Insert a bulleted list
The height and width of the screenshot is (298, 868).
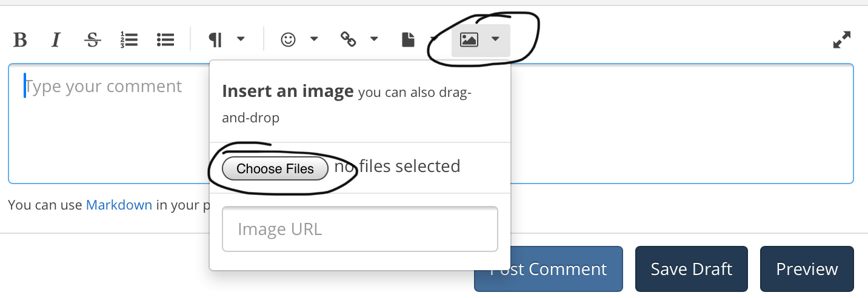point(165,40)
